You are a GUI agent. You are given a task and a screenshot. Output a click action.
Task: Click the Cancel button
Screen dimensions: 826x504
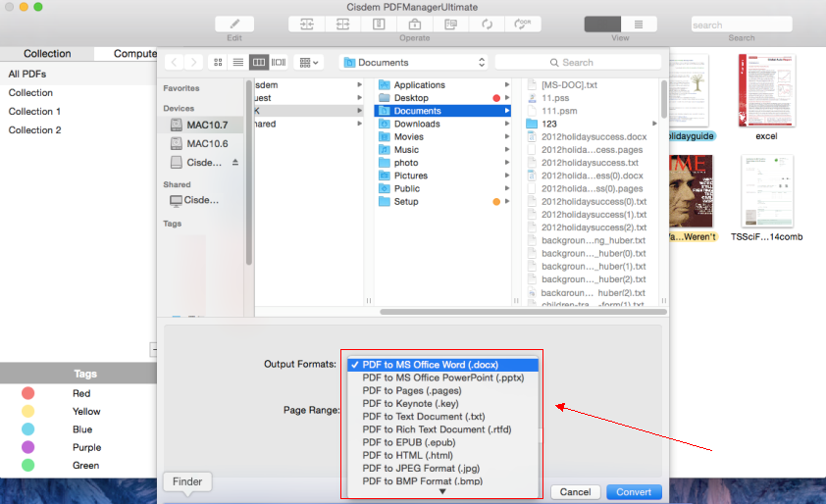[575, 492]
